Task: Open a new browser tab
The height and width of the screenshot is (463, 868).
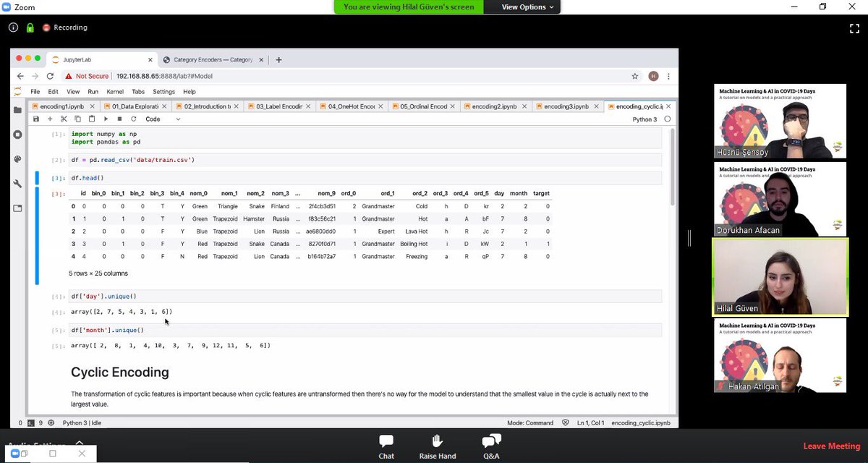Action: coord(278,60)
